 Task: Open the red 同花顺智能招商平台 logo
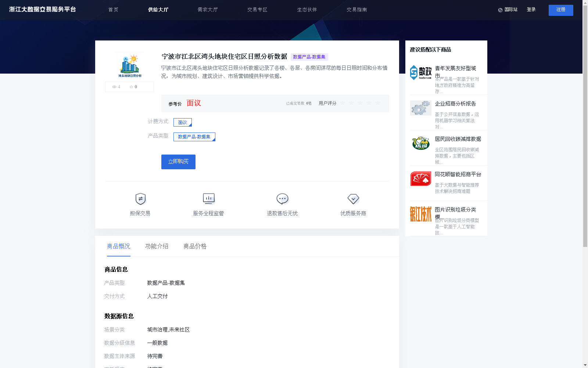(421, 178)
